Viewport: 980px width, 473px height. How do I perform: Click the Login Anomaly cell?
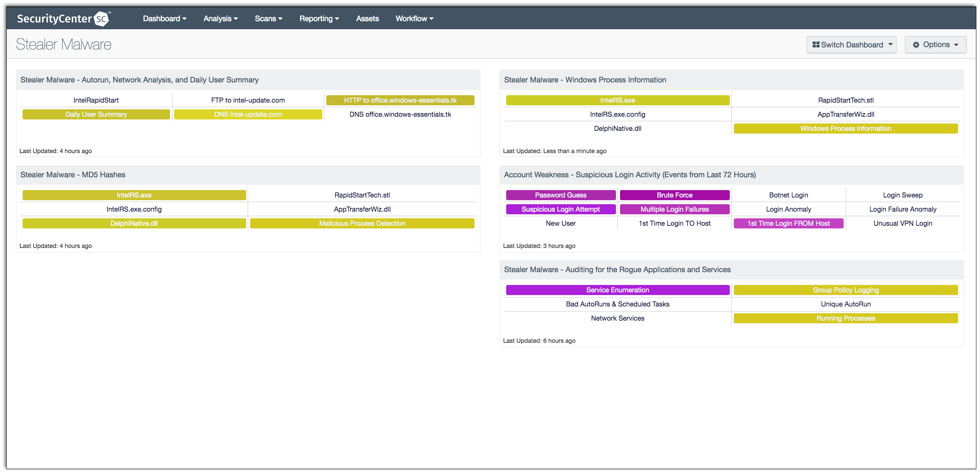click(789, 209)
